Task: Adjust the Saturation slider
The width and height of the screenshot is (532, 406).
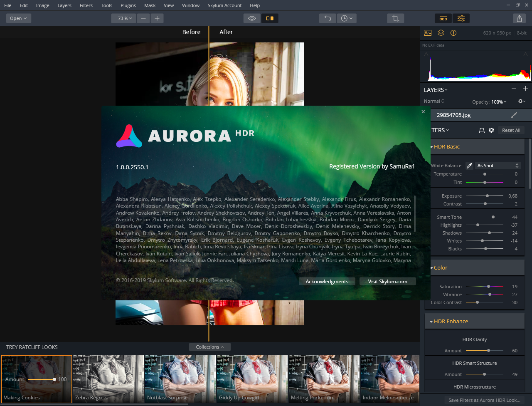Action: pyautogui.click(x=485, y=287)
